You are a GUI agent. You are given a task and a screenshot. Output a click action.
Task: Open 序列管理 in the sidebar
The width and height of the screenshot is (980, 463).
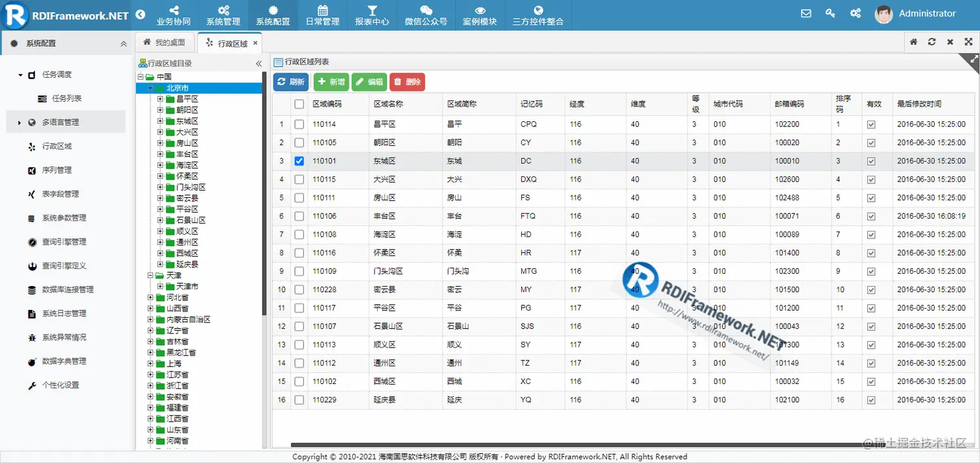pos(57,170)
